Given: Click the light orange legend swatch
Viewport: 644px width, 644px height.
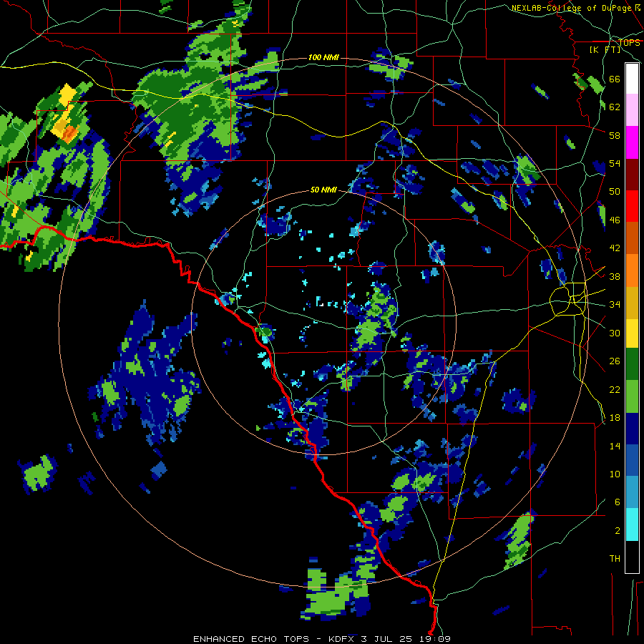Looking at the screenshot, I should [x=632, y=270].
